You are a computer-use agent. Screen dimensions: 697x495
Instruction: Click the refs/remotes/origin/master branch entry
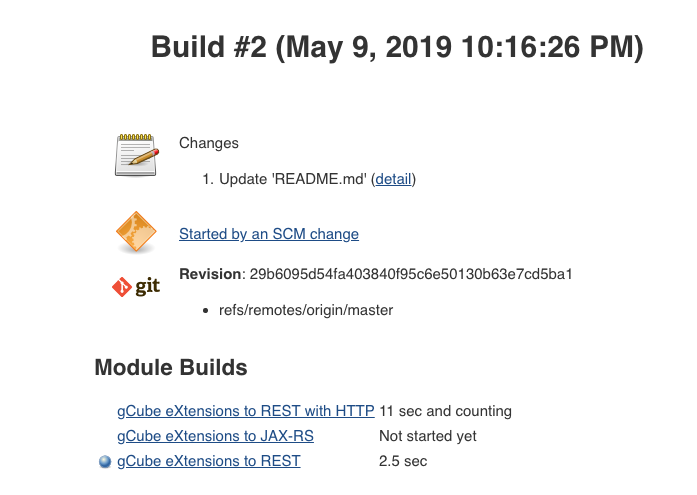pos(306,310)
